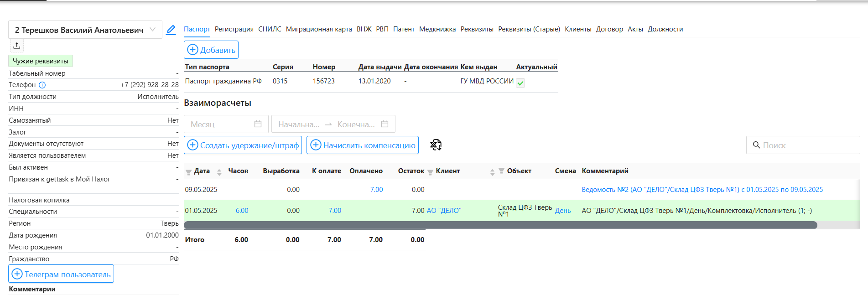Sort the table by Дата sort arrows
Image resolution: width=868 pixels, height=295 pixels.
[x=219, y=172]
